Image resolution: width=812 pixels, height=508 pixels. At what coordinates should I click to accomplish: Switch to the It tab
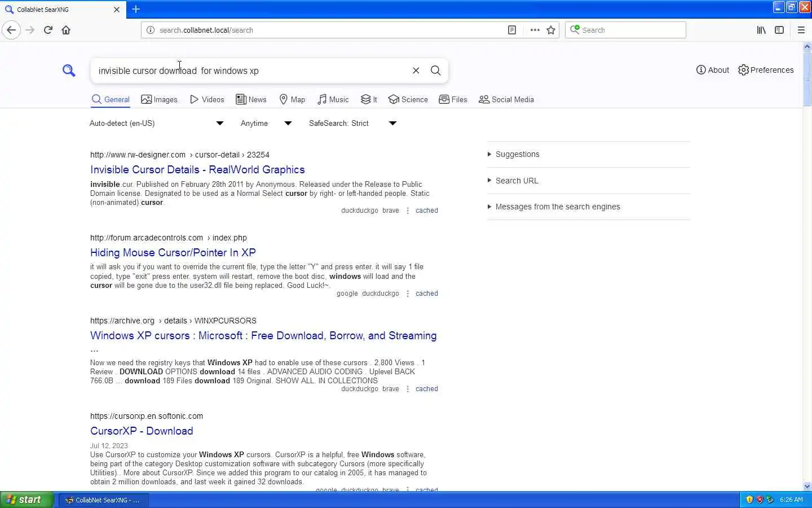coord(369,99)
